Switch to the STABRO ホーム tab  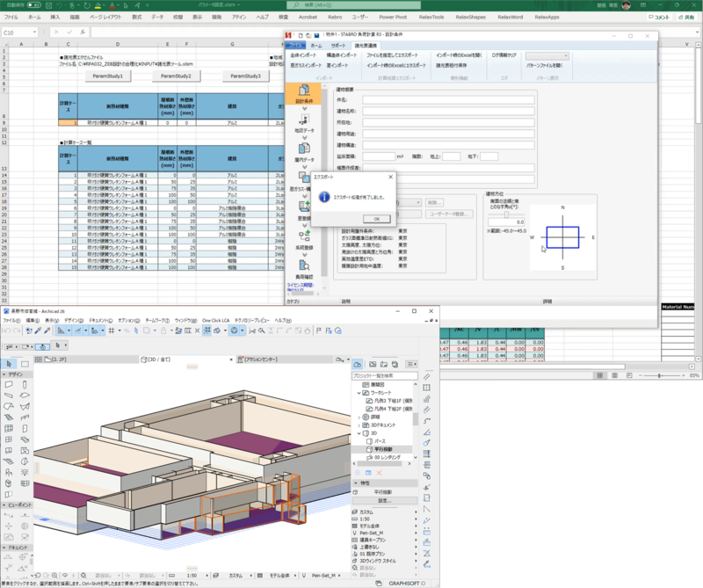point(316,45)
